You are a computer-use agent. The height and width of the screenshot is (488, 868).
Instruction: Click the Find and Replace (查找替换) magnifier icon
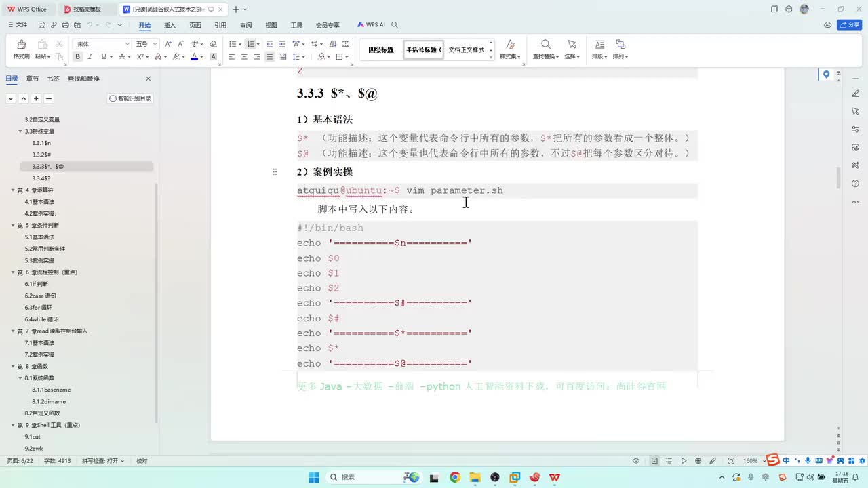tap(545, 44)
